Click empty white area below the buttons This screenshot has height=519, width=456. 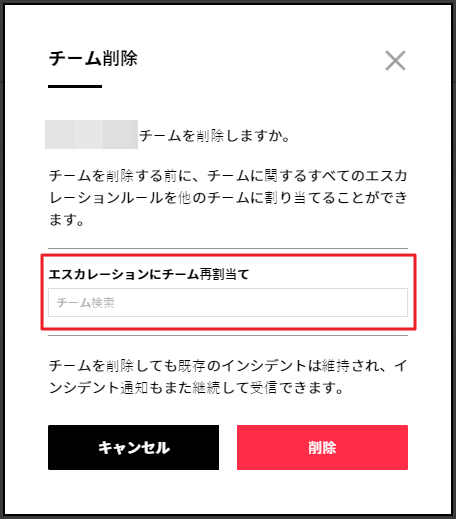coord(228,492)
